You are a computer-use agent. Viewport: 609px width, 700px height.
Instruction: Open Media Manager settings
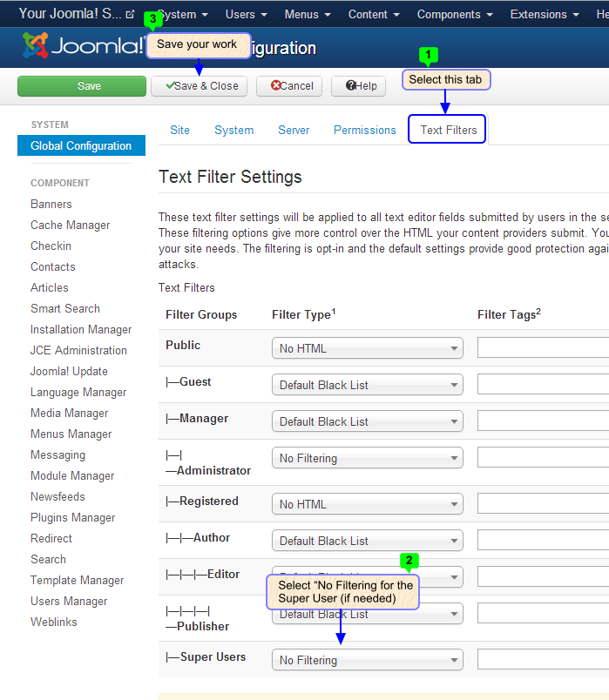(69, 413)
